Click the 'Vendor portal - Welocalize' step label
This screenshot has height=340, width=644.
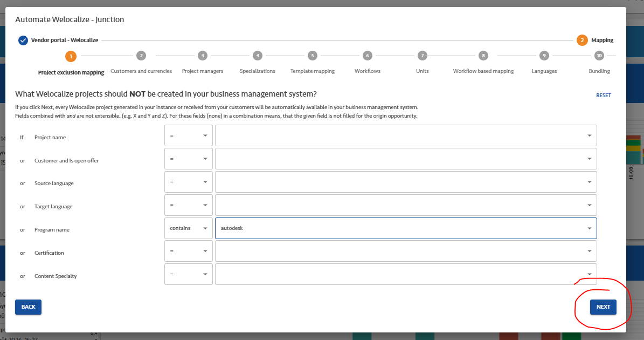click(65, 40)
